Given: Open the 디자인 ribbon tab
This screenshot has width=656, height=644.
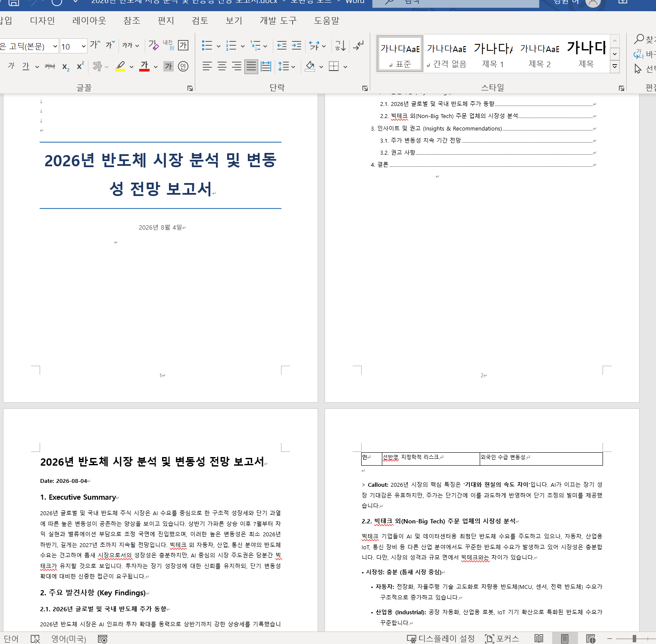Looking at the screenshot, I should 42,21.
